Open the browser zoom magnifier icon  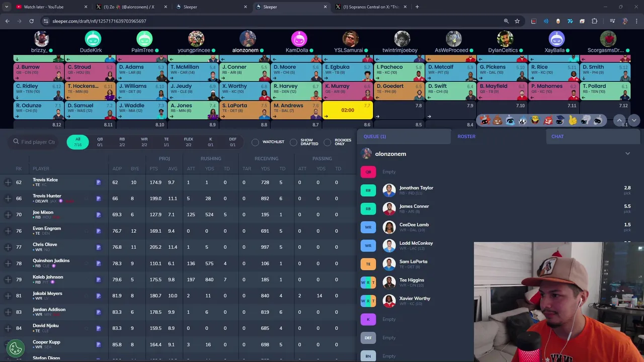tap(506, 21)
